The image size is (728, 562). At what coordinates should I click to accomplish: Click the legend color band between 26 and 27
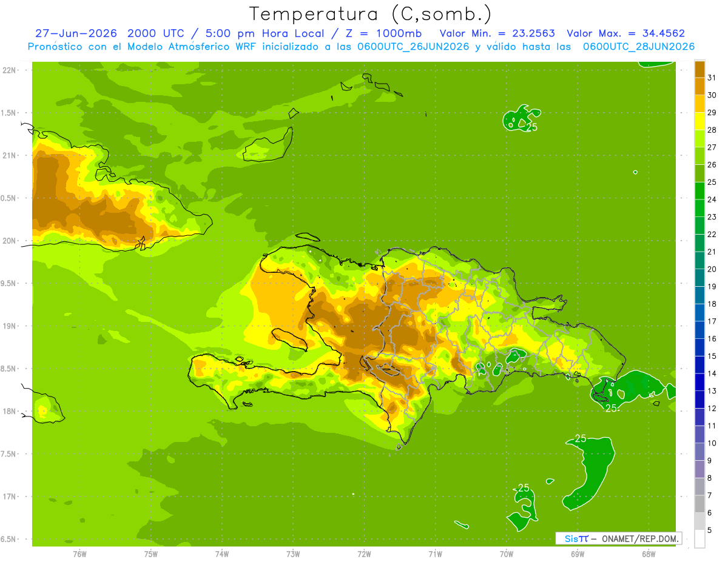coord(699,156)
